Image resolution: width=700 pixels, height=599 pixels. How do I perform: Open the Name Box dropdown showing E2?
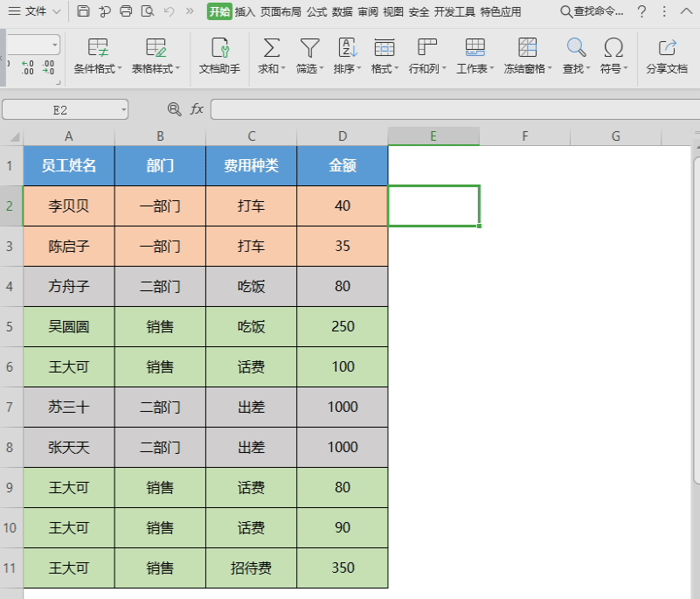tap(124, 110)
